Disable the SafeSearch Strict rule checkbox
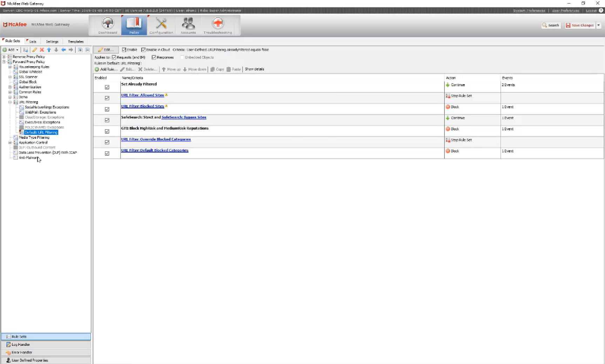Image resolution: width=605 pixels, height=364 pixels. click(x=107, y=120)
